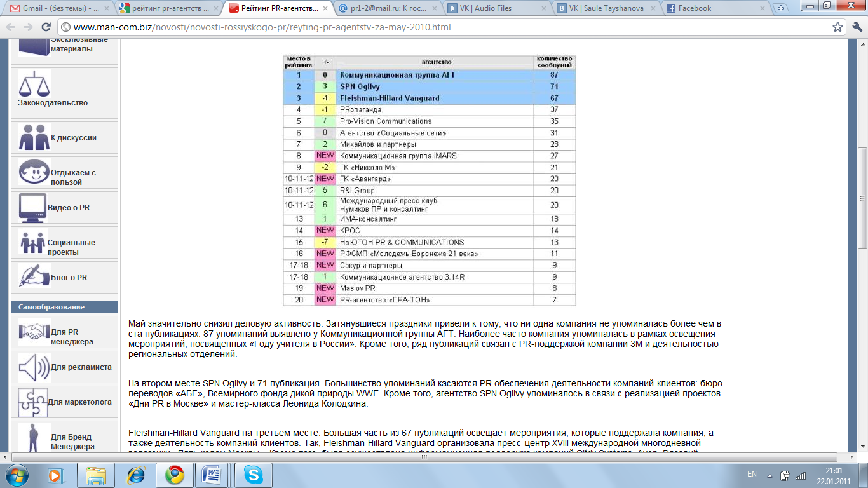868x488 pixels.
Task: Switch to the Google search рейтинг pr-агентств tab
Action: 168,8
